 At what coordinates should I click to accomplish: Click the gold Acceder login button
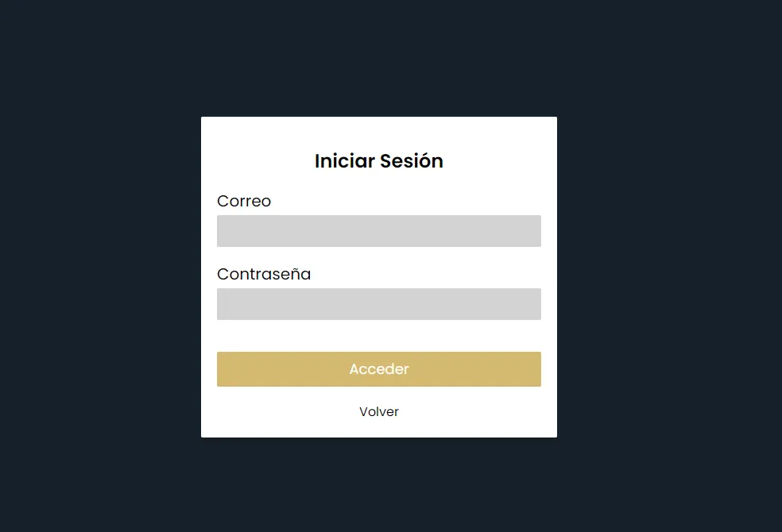pos(378,368)
